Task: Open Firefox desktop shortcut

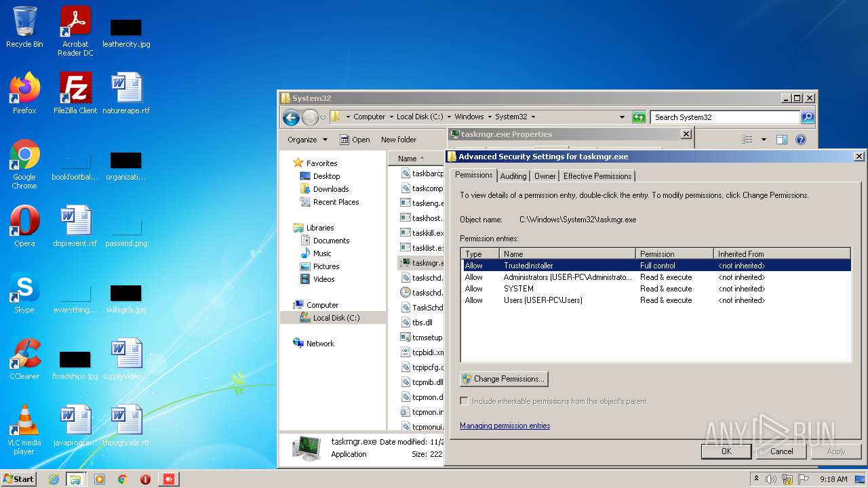Action: point(24,93)
